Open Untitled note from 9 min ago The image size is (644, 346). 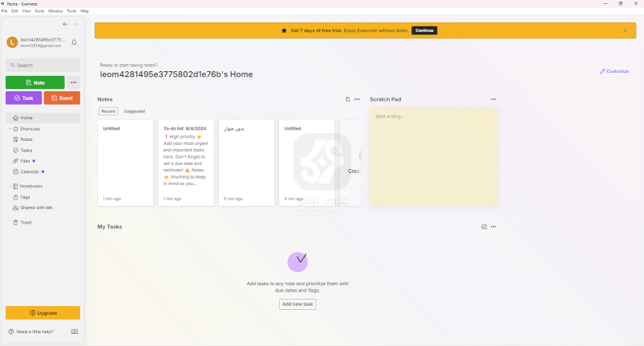point(307,163)
